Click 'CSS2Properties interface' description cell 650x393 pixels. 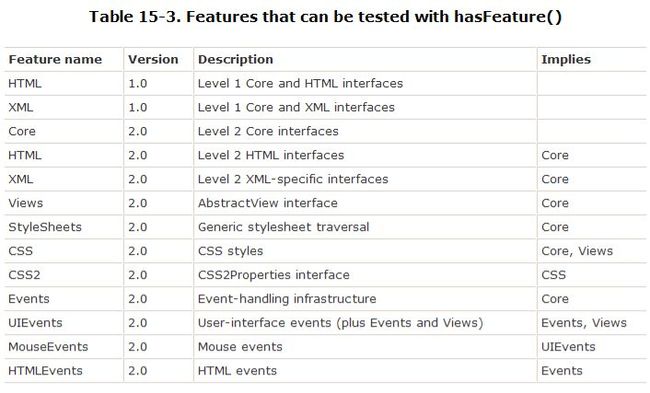274,275
